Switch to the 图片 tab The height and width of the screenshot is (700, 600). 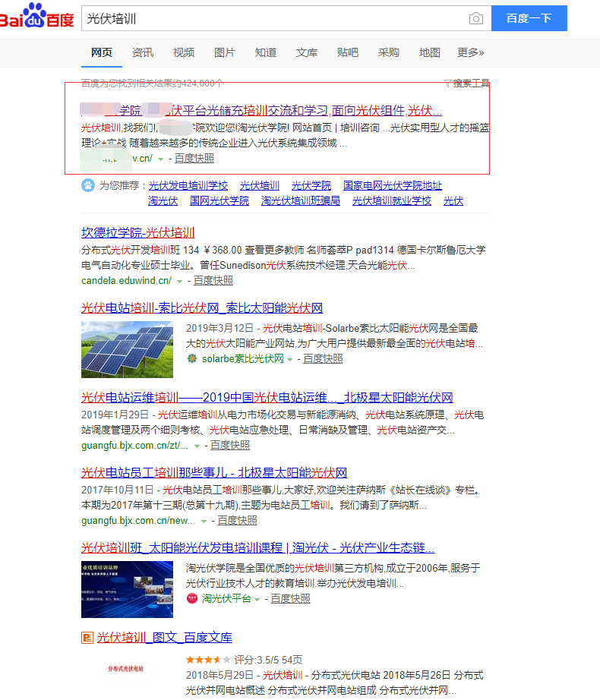tap(225, 52)
